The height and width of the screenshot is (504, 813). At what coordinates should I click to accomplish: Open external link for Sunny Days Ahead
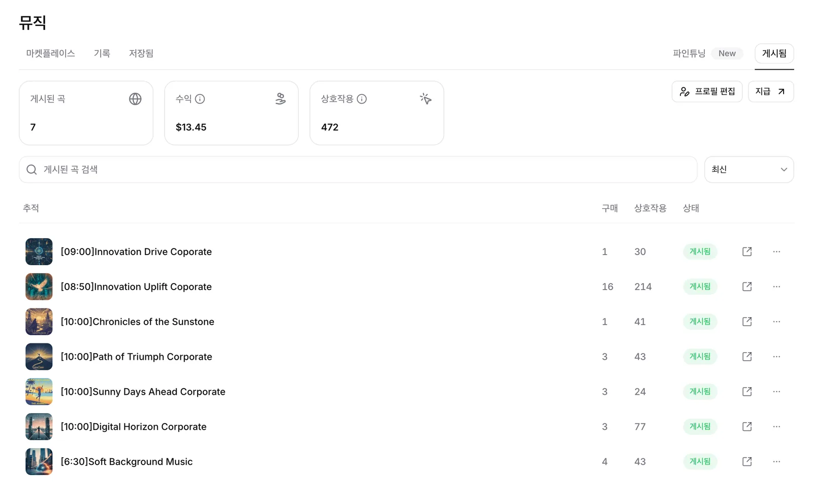pyautogui.click(x=746, y=392)
